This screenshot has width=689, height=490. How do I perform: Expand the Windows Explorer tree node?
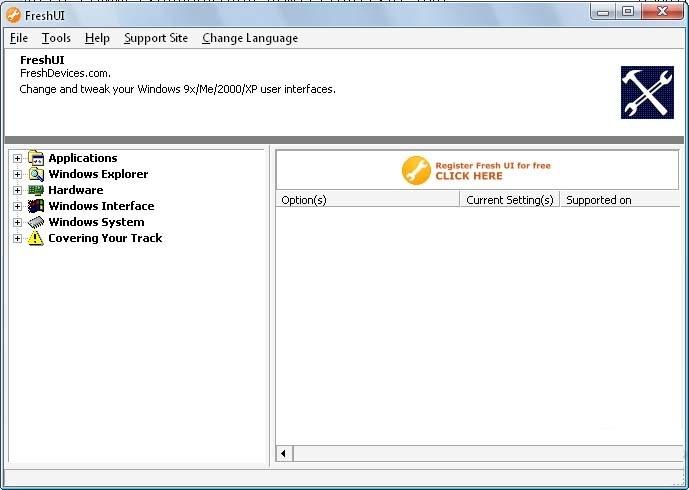17,174
